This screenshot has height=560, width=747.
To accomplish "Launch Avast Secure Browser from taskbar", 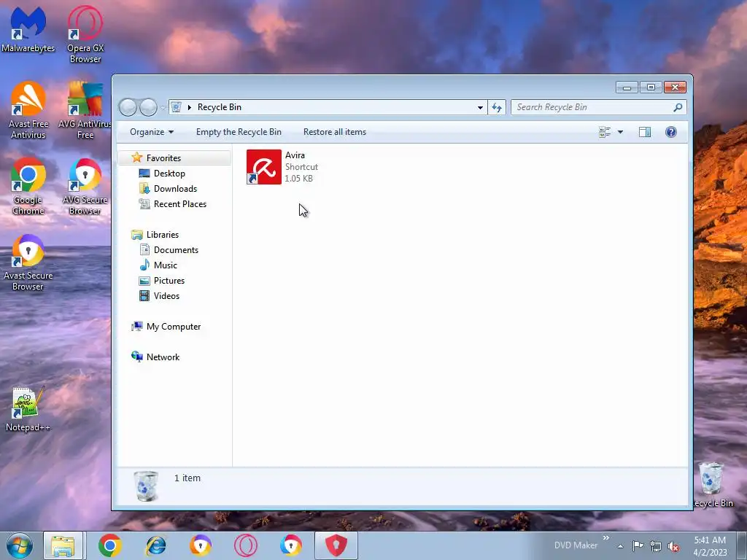I will (x=201, y=545).
